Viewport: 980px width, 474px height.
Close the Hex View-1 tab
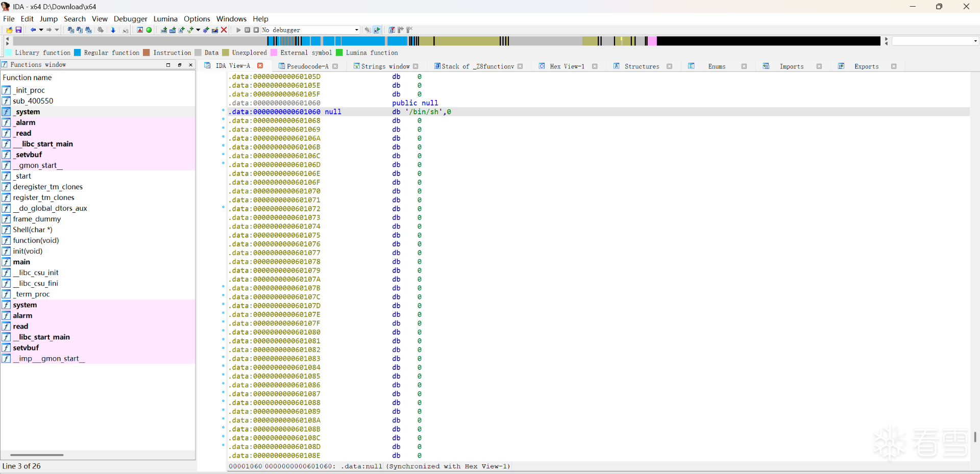point(595,66)
